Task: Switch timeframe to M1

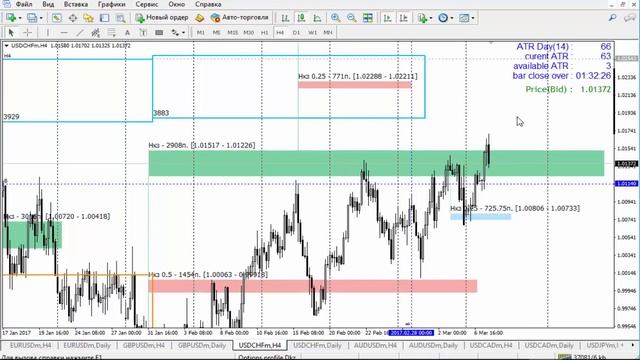Action: (x=200, y=32)
